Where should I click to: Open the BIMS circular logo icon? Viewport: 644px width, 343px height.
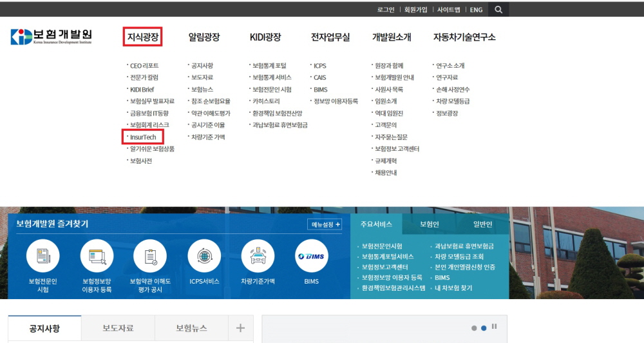[311, 256]
